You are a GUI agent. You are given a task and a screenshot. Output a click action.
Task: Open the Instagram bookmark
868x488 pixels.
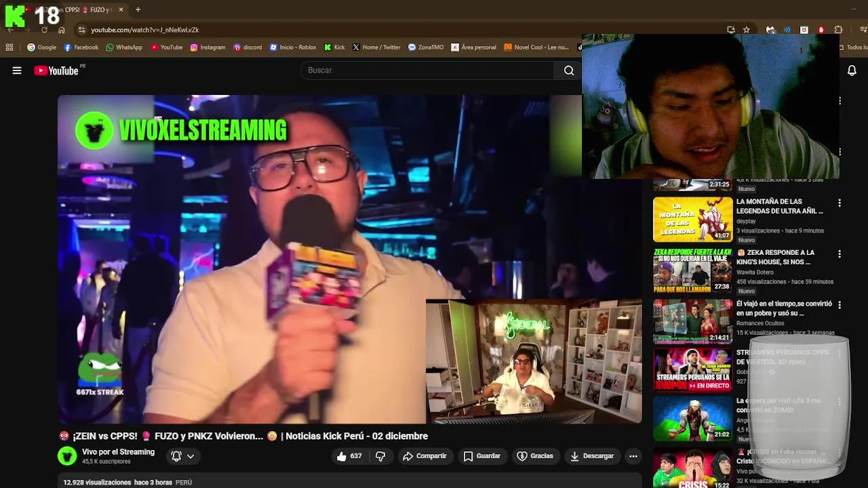(208, 47)
